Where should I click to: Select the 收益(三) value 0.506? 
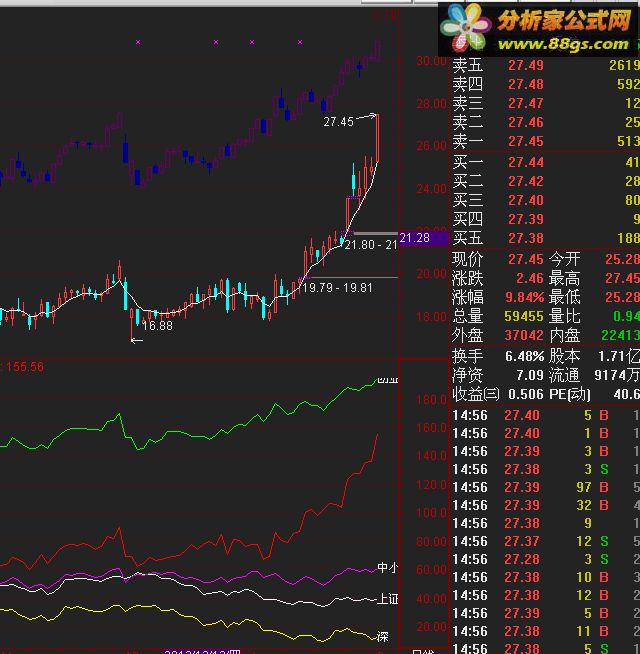point(526,394)
